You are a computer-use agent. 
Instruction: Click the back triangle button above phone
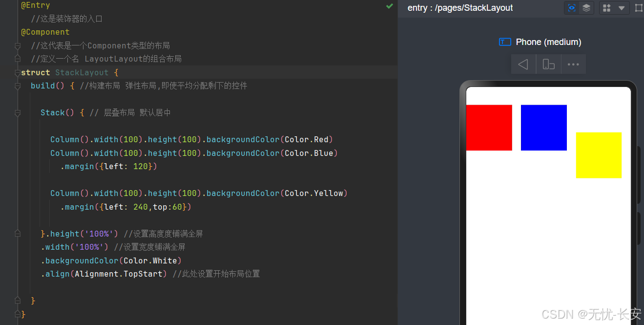pyautogui.click(x=523, y=64)
